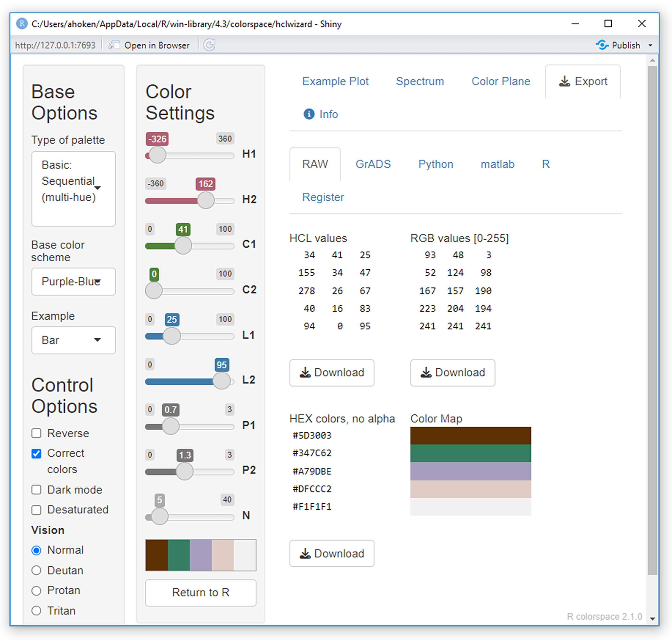Viewport: 672px width, 641px height.
Task: Open the Publish dropdown arrow
Action: click(x=650, y=45)
